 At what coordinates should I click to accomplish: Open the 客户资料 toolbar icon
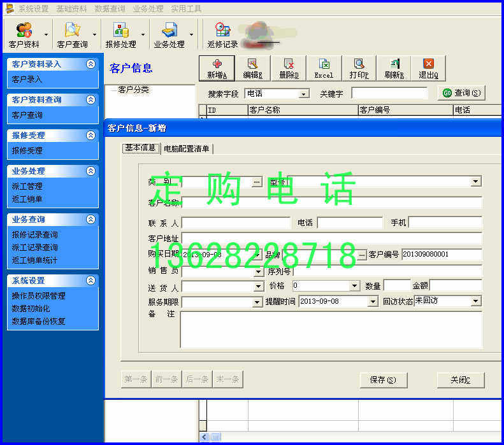tap(24, 34)
